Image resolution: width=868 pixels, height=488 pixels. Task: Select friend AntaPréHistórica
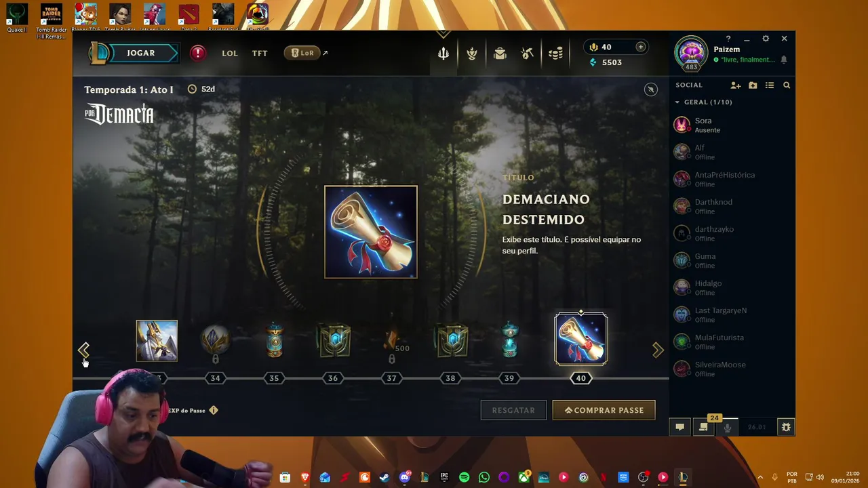[732, 179]
